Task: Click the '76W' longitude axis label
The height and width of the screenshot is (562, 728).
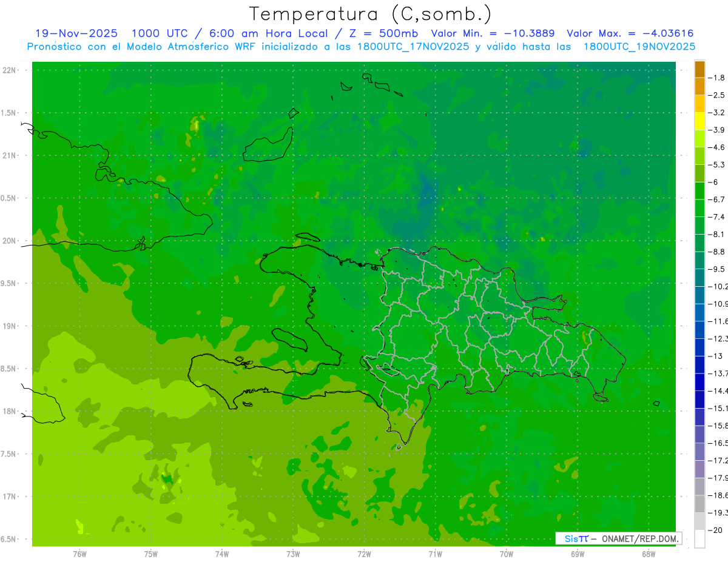Action: [79, 554]
